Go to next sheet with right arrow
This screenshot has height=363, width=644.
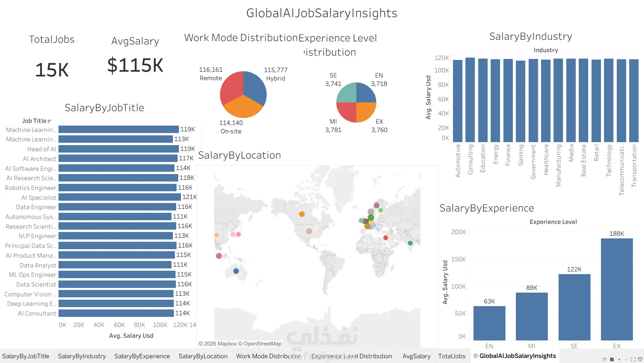pyautogui.click(x=626, y=359)
